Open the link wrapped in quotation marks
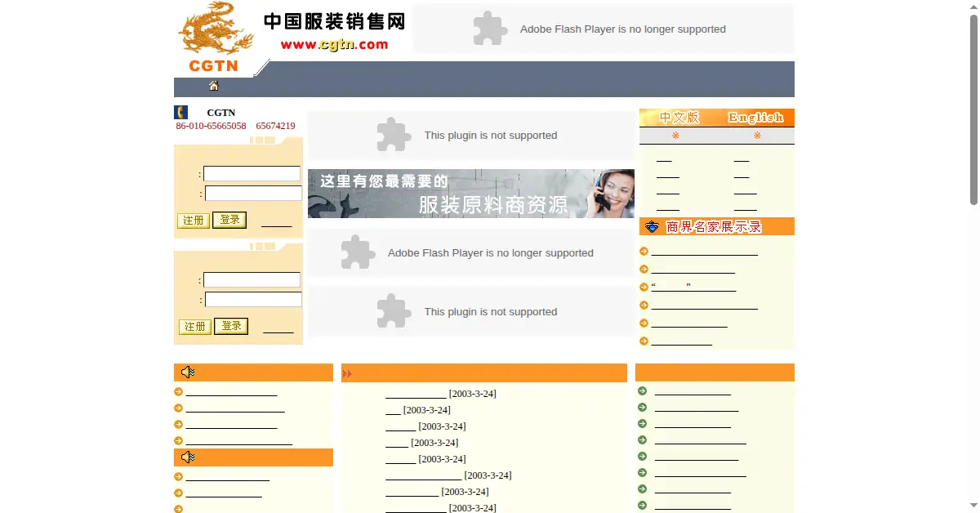 pyautogui.click(x=693, y=287)
